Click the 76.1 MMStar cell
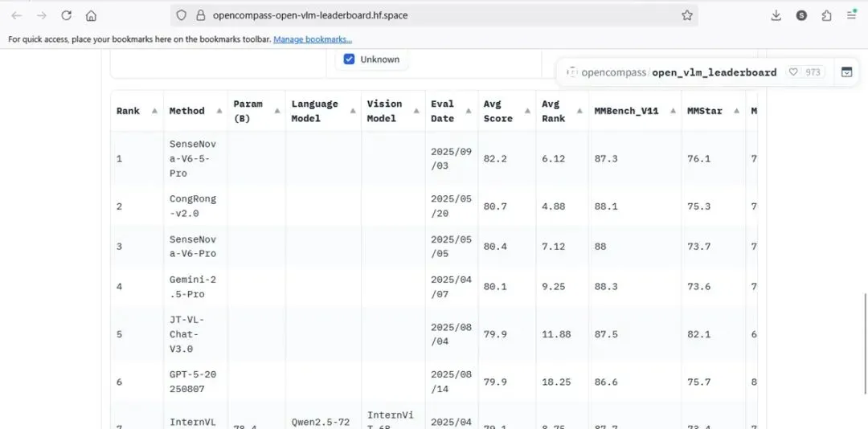This screenshot has width=868, height=429. tap(714, 158)
